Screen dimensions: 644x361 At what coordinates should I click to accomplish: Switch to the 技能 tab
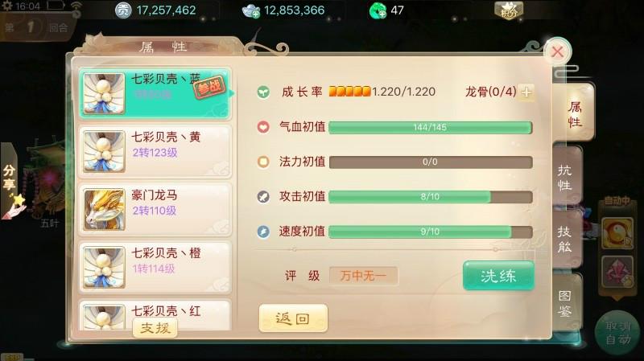(567, 239)
